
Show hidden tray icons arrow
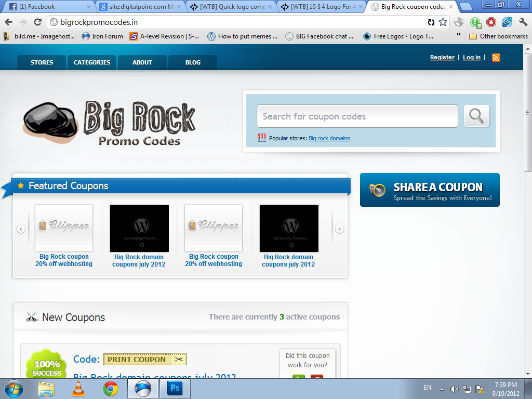point(442,389)
